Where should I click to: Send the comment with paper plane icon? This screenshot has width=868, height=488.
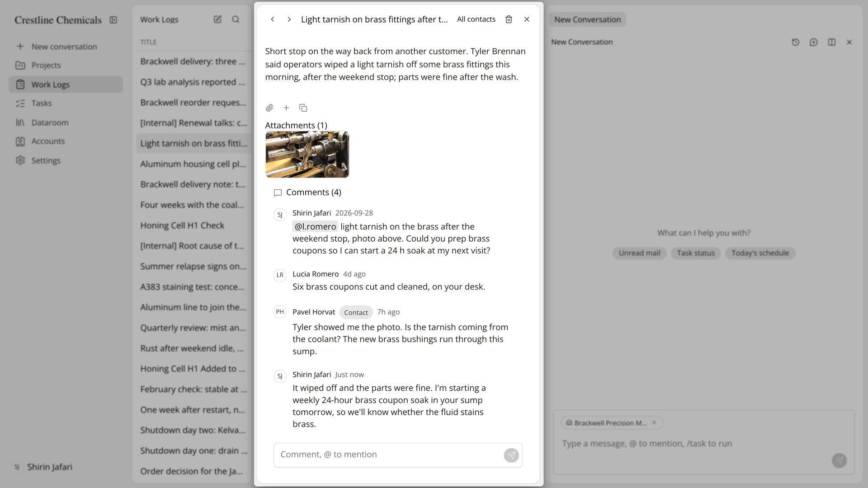click(x=511, y=455)
